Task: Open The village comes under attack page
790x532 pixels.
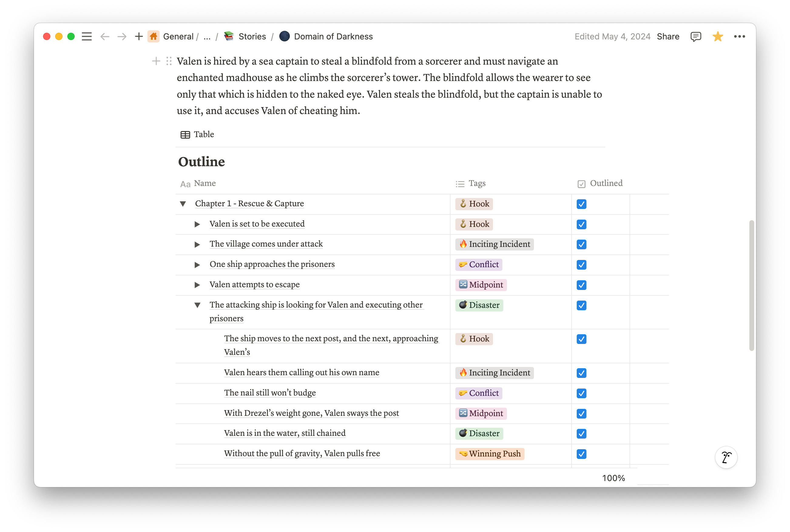Action: (266, 244)
